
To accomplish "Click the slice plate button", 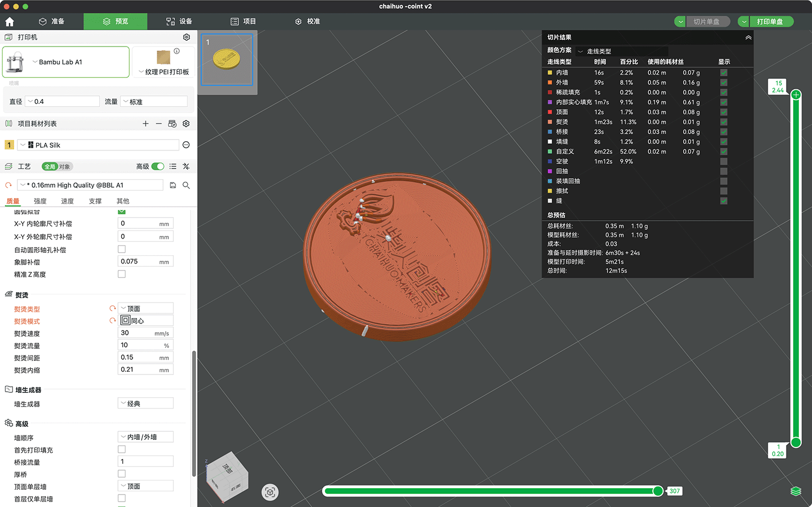I will tap(708, 22).
